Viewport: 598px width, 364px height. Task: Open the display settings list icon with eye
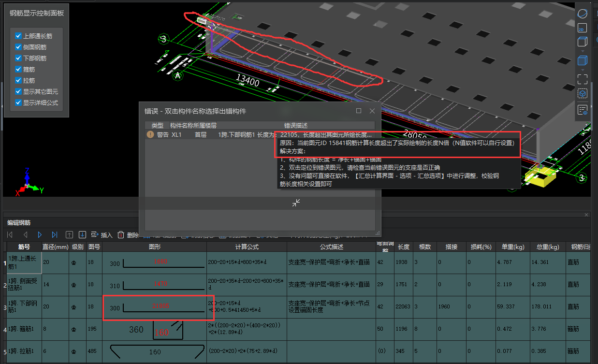tap(583, 110)
